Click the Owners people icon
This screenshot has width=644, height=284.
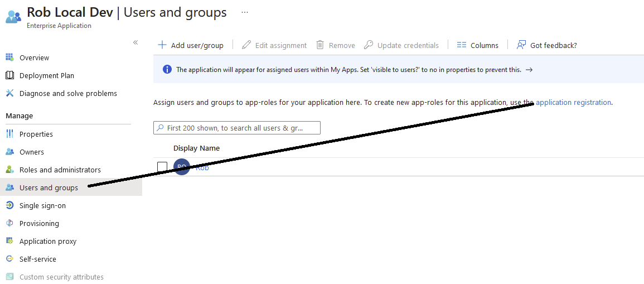coord(10,152)
